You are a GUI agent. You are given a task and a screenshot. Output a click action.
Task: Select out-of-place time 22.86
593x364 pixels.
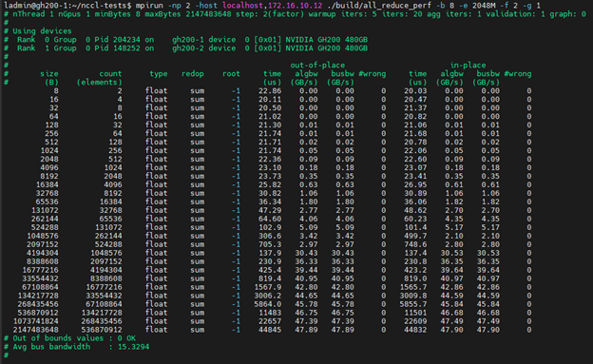(270, 91)
